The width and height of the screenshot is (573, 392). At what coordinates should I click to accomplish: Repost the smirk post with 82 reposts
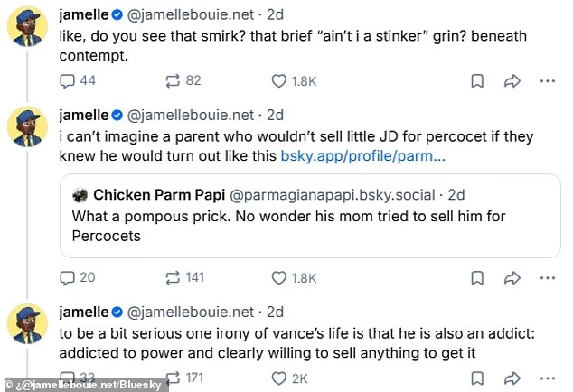pos(173,80)
